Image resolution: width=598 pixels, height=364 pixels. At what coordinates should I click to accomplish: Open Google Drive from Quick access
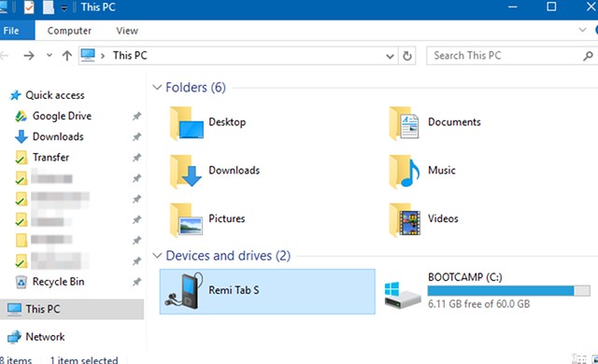pos(62,116)
